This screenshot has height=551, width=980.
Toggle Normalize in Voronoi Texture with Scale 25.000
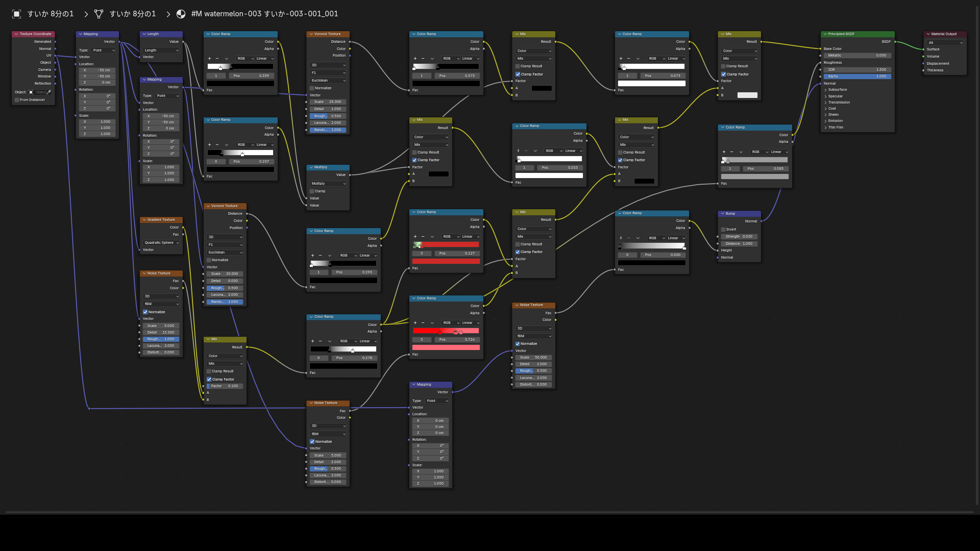point(312,88)
